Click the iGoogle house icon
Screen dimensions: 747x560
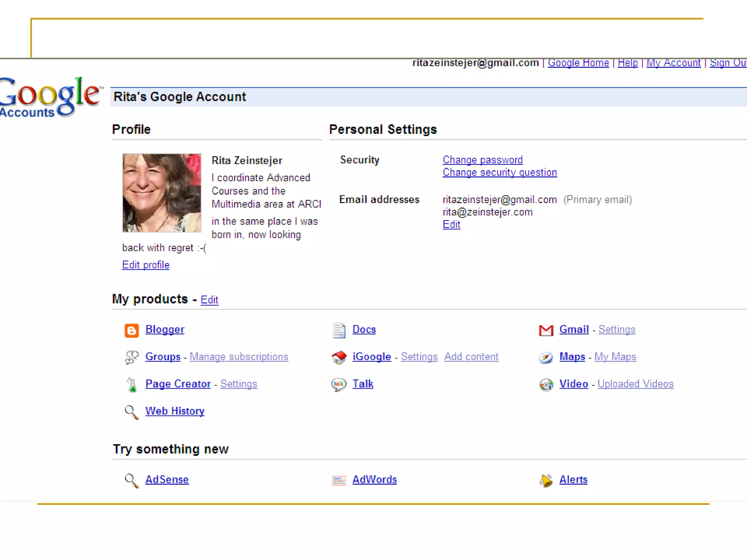pos(339,357)
